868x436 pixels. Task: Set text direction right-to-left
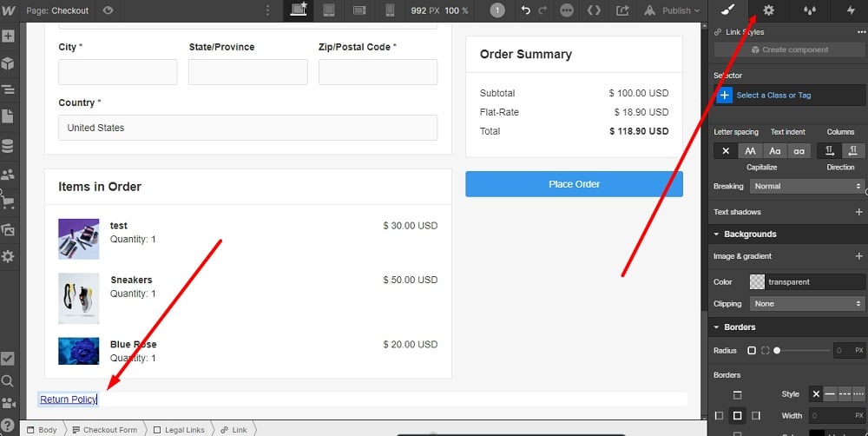pyautogui.click(x=853, y=150)
